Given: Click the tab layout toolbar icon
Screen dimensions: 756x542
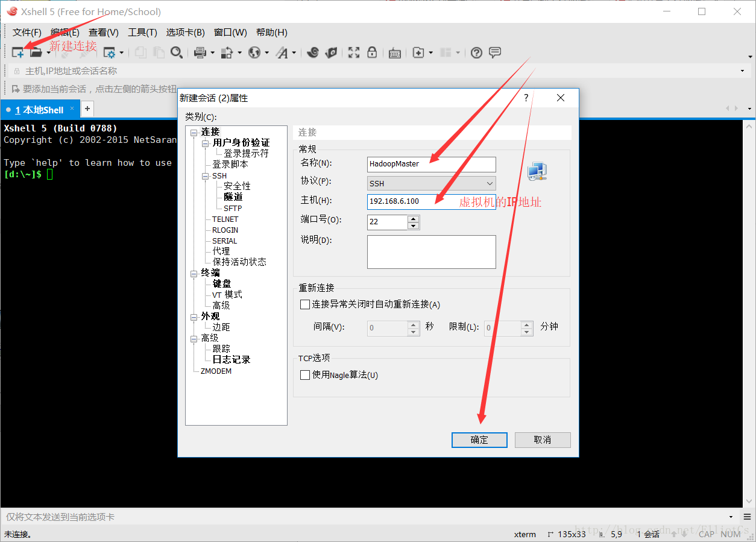Looking at the screenshot, I should tap(446, 52).
